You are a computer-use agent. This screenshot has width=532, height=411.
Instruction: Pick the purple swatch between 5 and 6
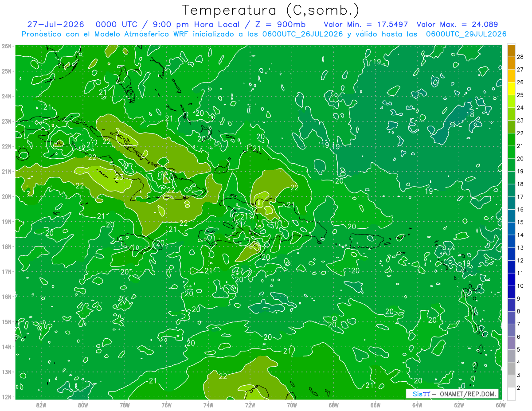[x=511, y=343]
